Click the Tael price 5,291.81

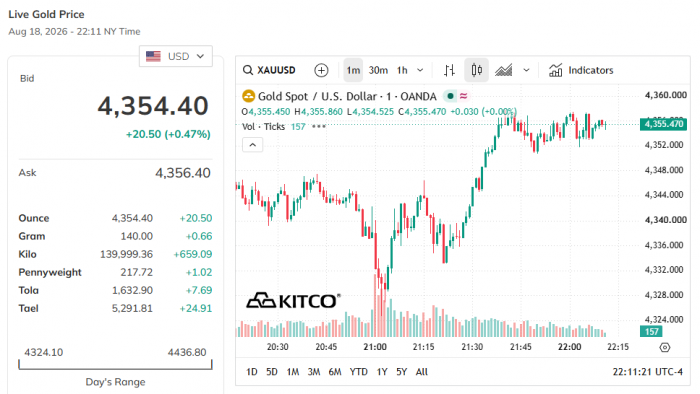132,308
